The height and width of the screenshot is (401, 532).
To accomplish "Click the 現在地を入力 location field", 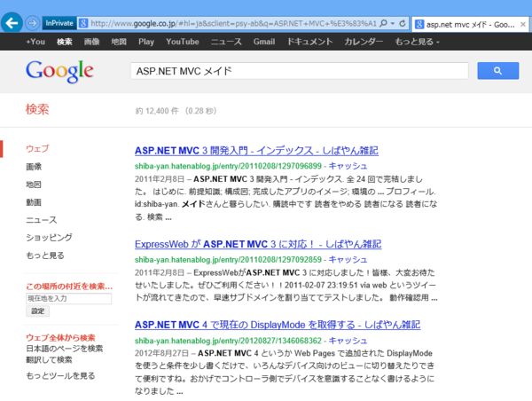I will coord(68,298).
